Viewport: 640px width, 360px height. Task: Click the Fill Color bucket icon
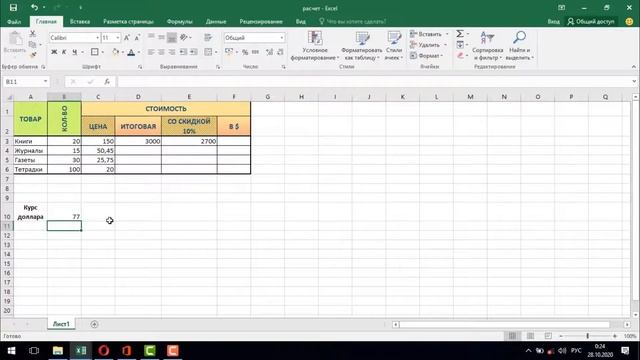point(116,52)
